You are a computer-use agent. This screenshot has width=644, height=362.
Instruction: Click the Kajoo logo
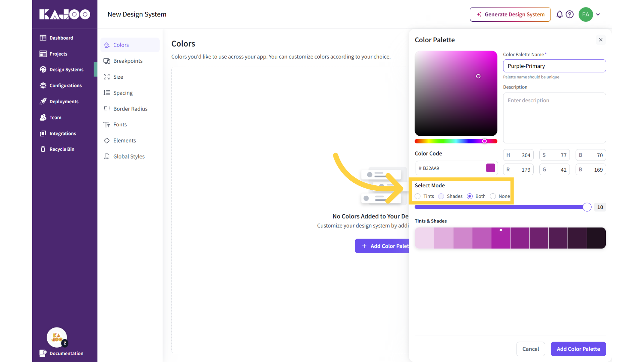tap(65, 14)
